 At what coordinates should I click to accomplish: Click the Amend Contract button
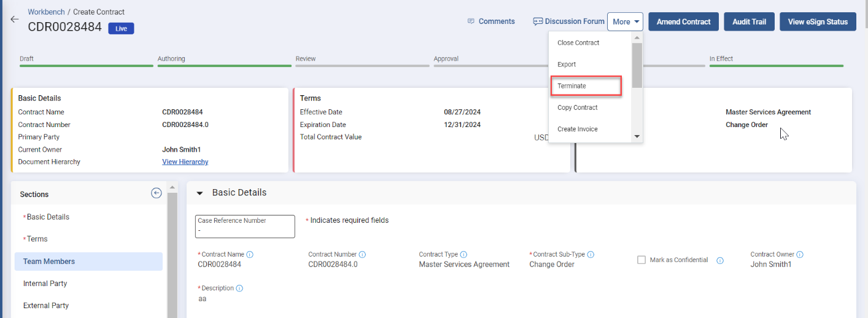click(683, 21)
